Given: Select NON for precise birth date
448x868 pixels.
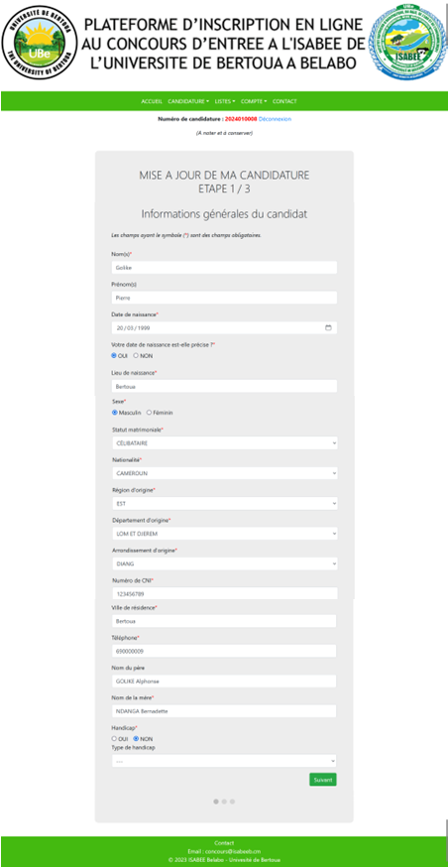Looking at the screenshot, I should [x=136, y=356].
